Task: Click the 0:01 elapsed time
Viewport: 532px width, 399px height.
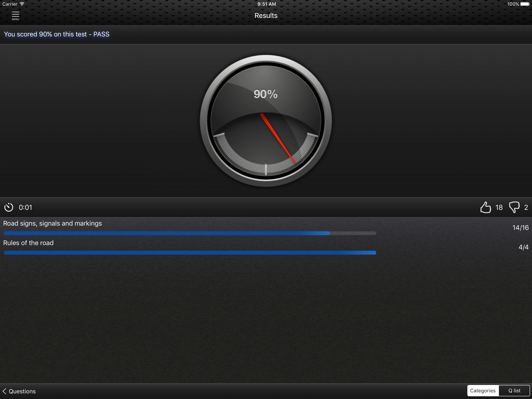Action: [x=26, y=207]
